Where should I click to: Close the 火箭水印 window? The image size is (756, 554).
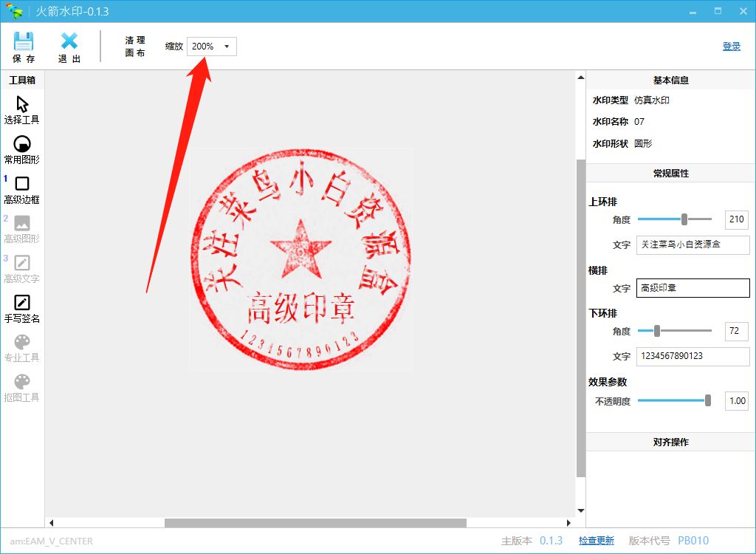(x=743, y=11)
